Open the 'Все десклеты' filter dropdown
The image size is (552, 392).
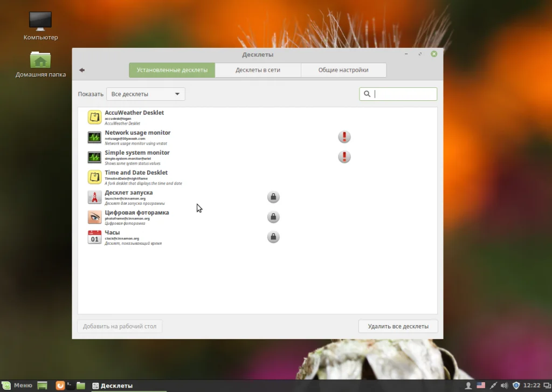pos(146,94)
